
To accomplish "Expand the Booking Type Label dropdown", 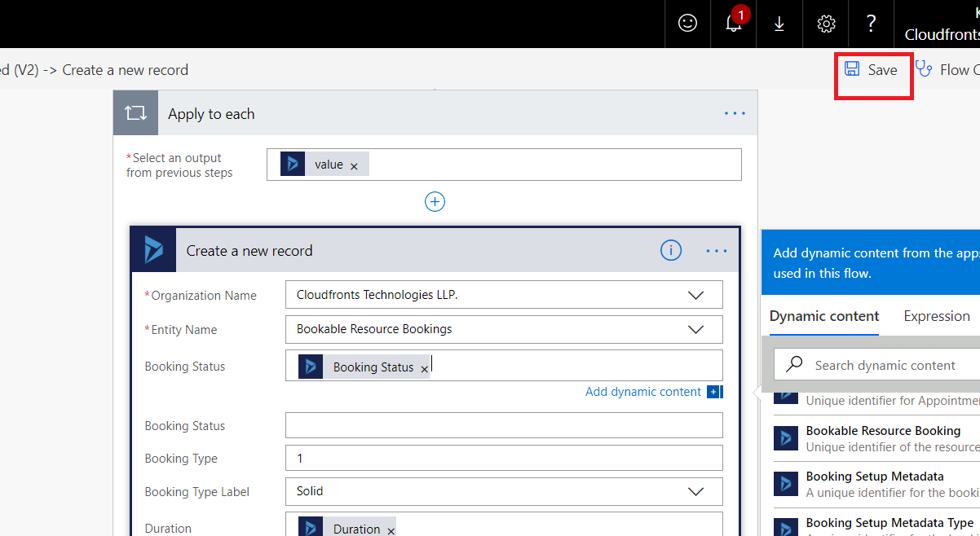I will coord(695,491).
